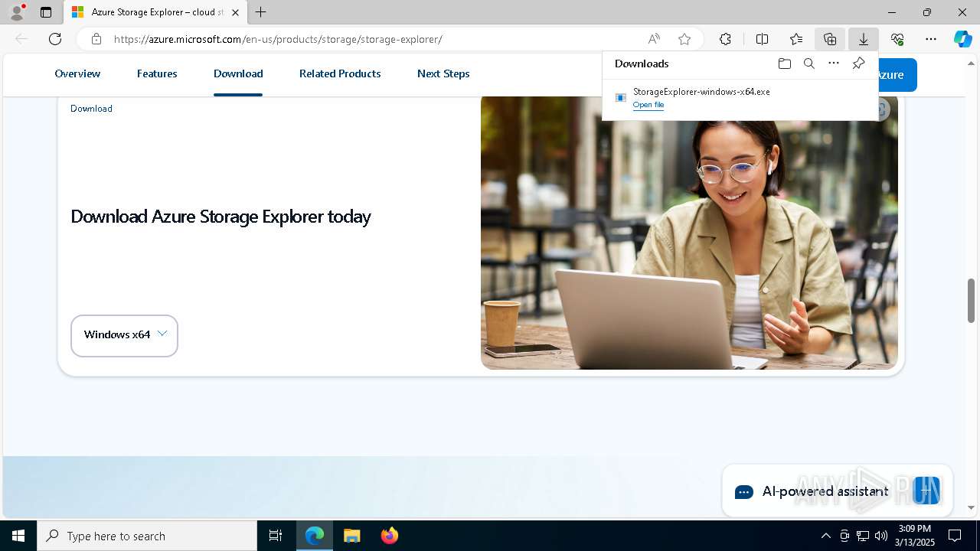The width and height of the screenshot is (980, 551).
Task: Open Settings and more menu
Action: (x=931, y=39)
